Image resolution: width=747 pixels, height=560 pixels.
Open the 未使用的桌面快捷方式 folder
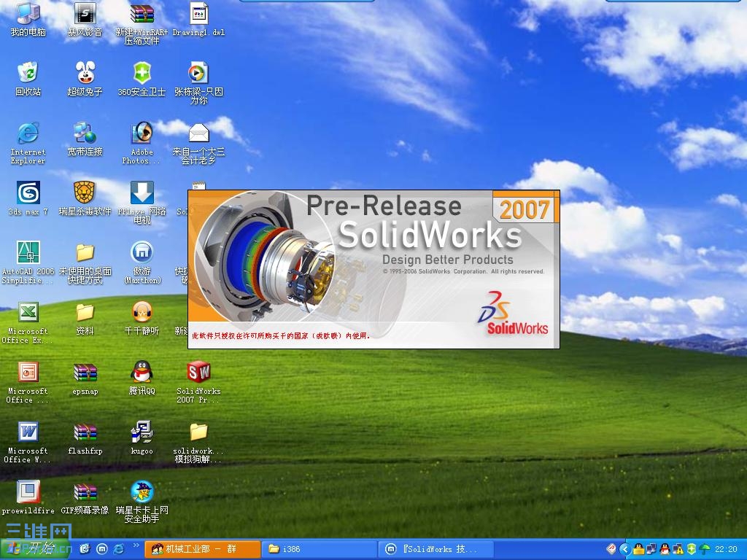pos(85,262)
